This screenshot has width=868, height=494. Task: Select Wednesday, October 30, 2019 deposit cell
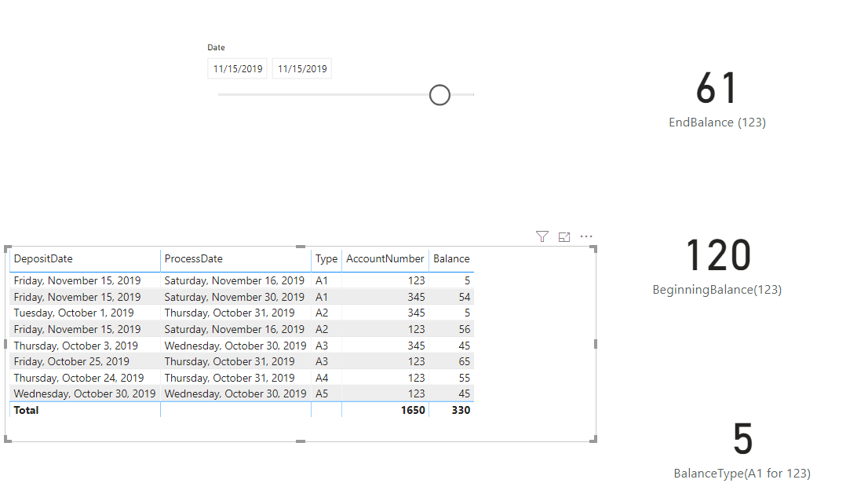[85, 393]
